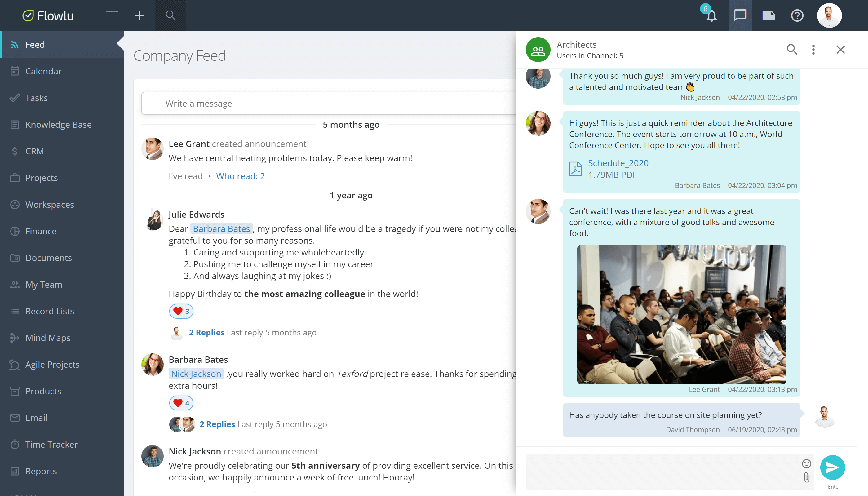Open the help center question mark
The width and height of the screenshot is (868, 496).
(797, 15)
